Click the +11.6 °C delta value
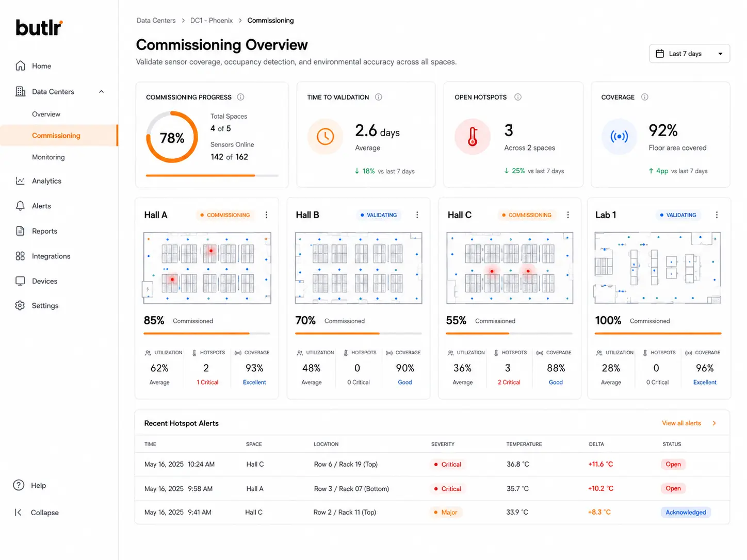Screen dimensions: 747x560 point(600,464)
